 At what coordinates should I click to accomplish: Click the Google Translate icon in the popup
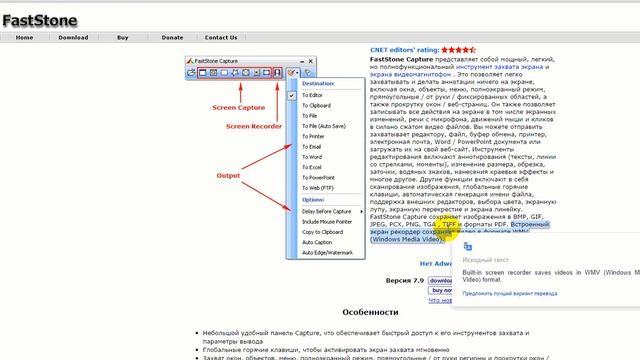(x=468, y=246)
